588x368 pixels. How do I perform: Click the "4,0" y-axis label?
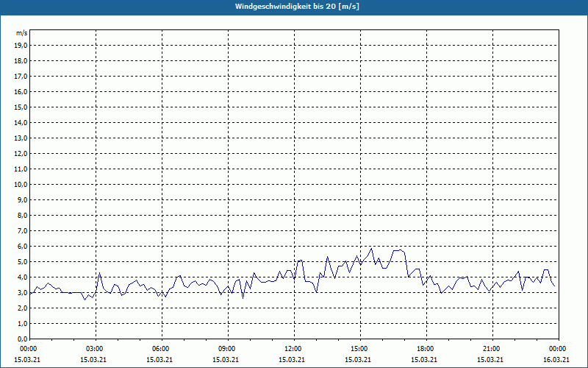click(x=23, y=277)
